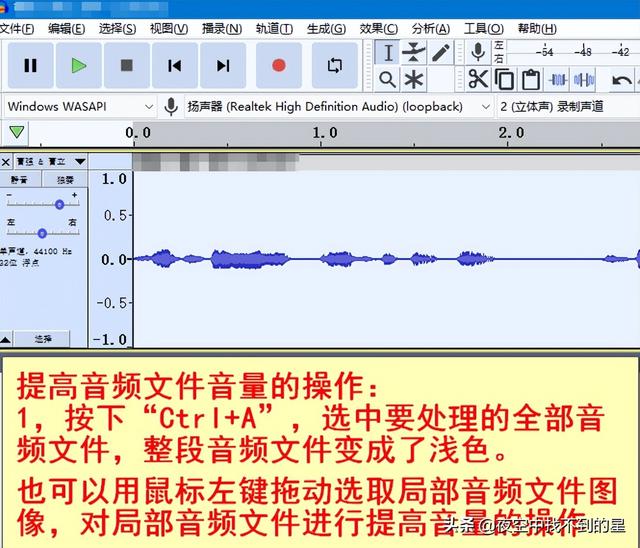This screenshot has width=640, height=548.
Task: Select the Draw pencil tool
Action: pos(440,52)
